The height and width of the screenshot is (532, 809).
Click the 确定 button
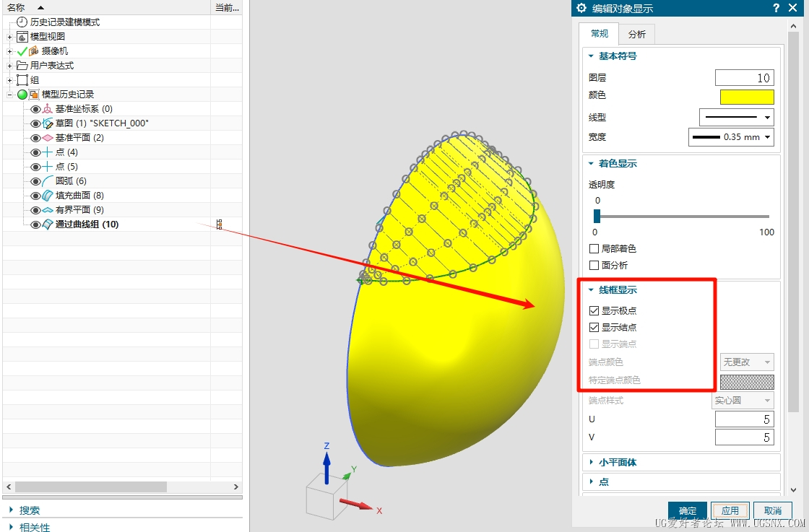pyautogui.click(x=688, y=510)
